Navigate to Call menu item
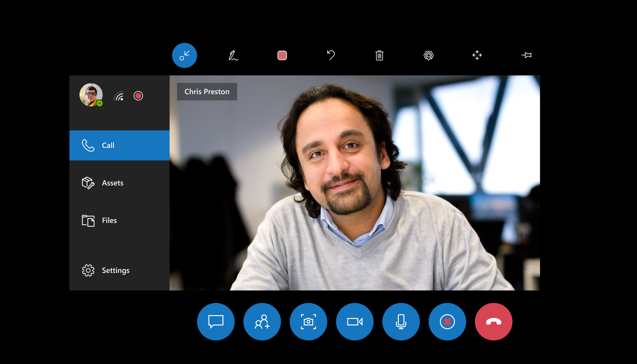The width and height of the screenshot is (637, 364). [x=120, y=145]
